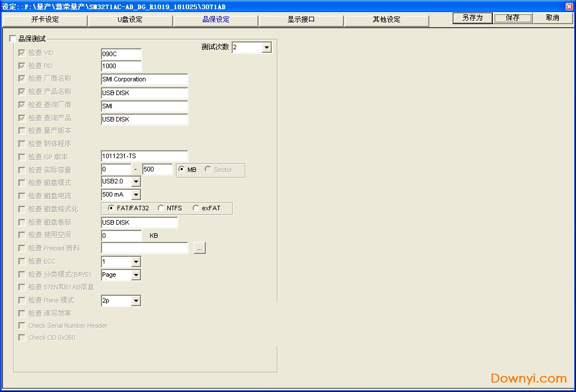The height and width of the screenshot is (392, 576).
Task: Click the 另存为 button
Action: (472, 18)
